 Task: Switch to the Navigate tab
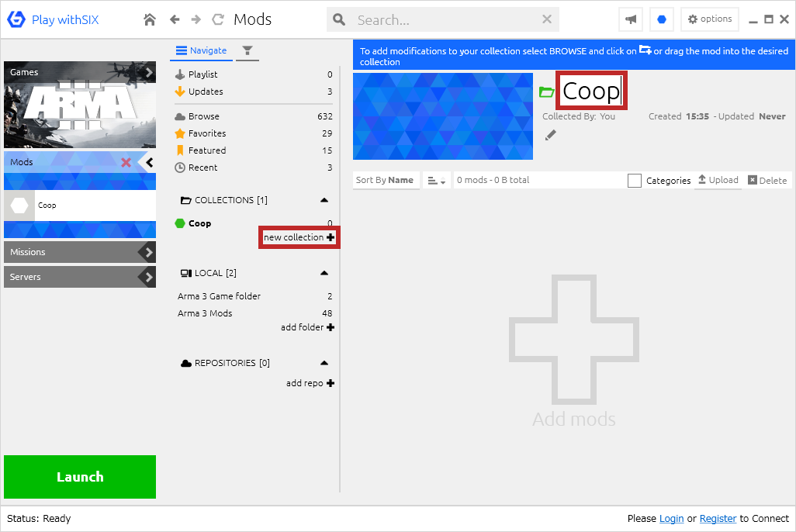201,50
